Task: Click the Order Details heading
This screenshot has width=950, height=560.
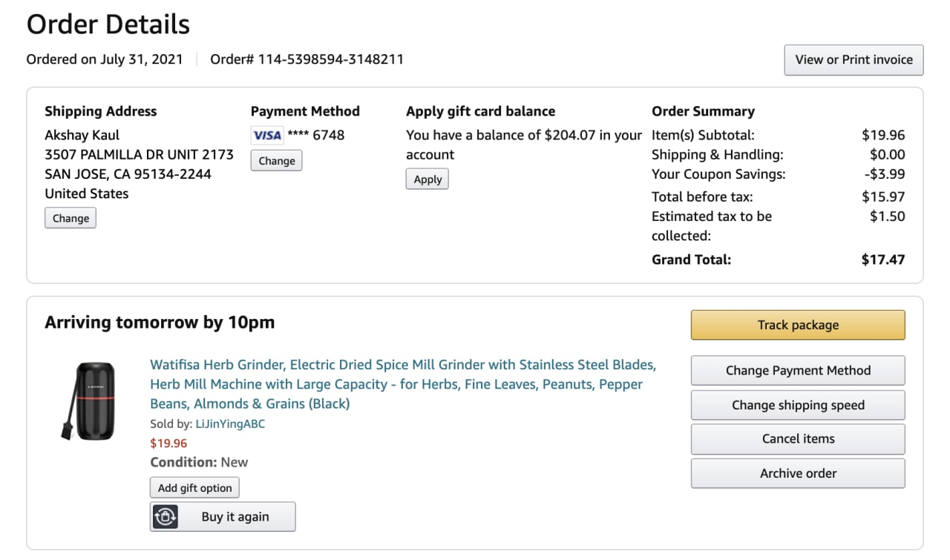Action: pos(108,24)
